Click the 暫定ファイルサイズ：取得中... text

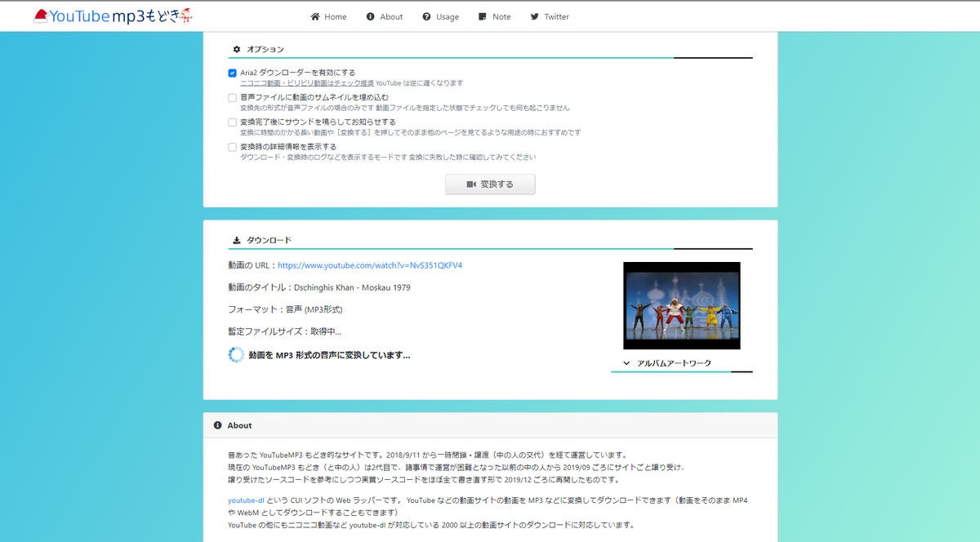click(285, 331)
